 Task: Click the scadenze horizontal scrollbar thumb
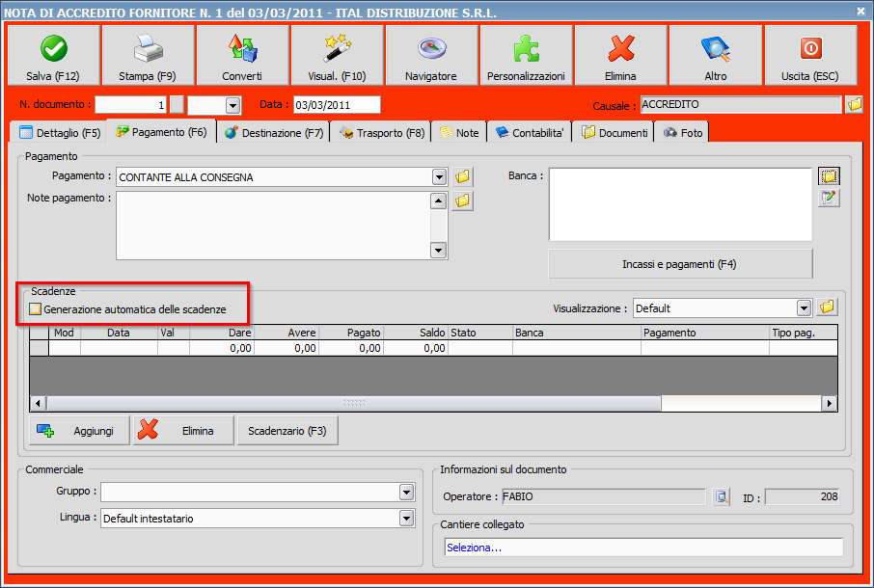click(354, 403)
